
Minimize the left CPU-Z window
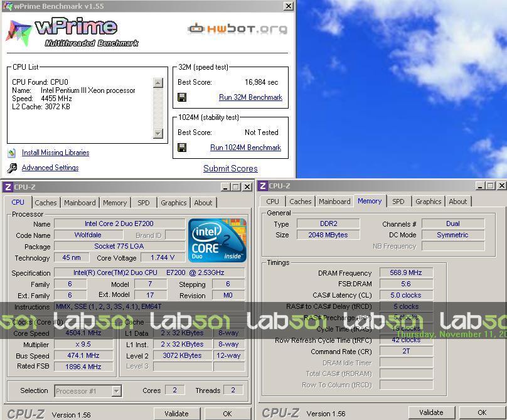point(225,187)
